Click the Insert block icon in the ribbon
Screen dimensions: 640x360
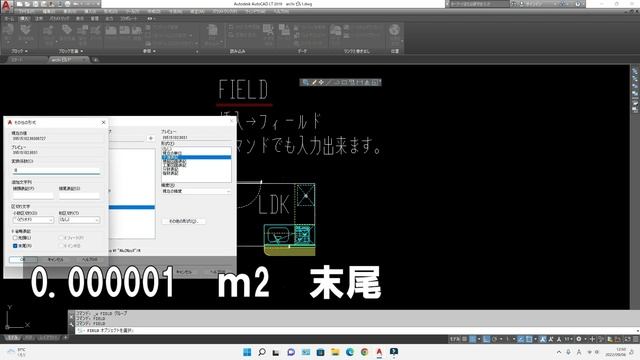(9, 31)
